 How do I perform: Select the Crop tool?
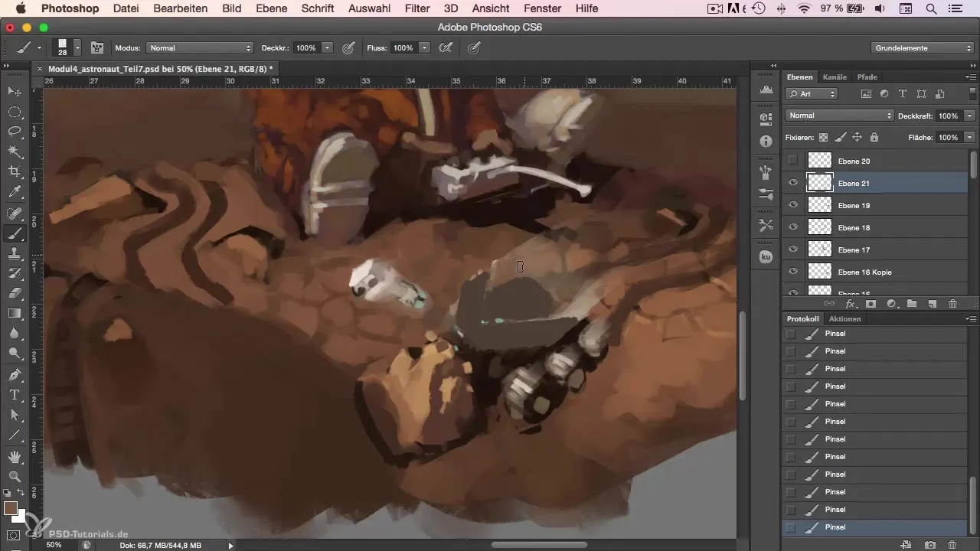point(14,171)
